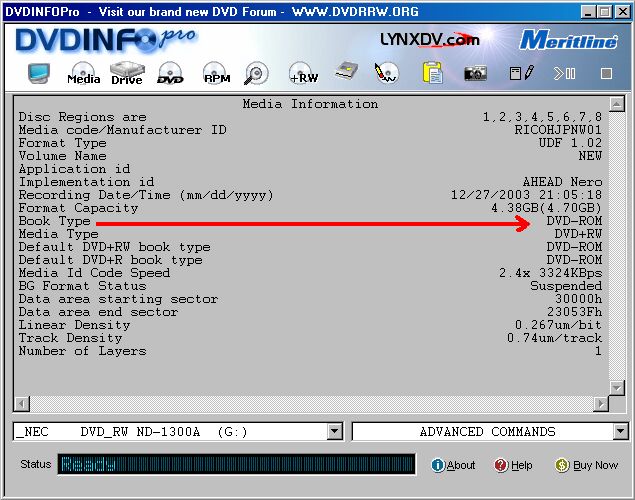This screenshot has height=500, width=635.
Task: Take a snapshot with the camera icon
Action: (475, 73)
